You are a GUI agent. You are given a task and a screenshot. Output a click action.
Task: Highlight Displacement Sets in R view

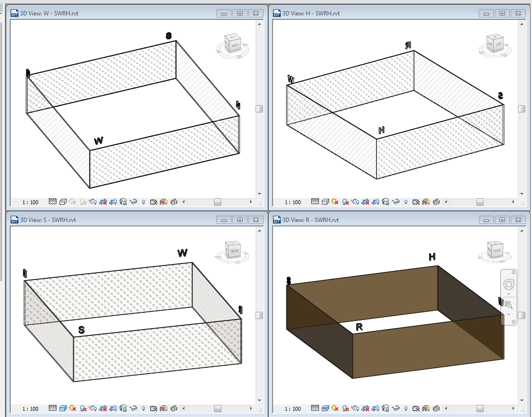pos(436,408)
